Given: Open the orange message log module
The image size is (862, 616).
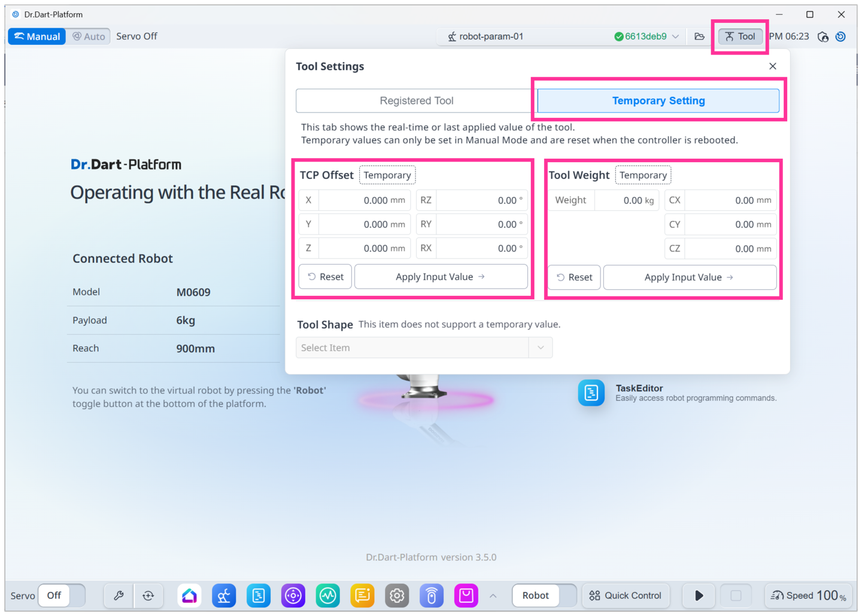Looking at the screenshot, I should [x=362, y=596].
